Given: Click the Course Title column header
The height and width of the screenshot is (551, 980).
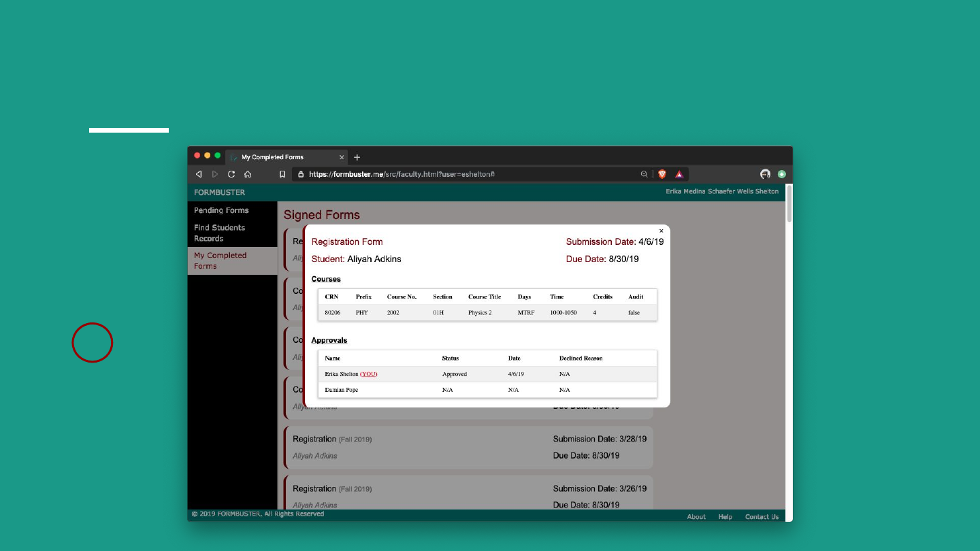Looking at the screenshot, I should pyautogui.click(x=485, y=297).
